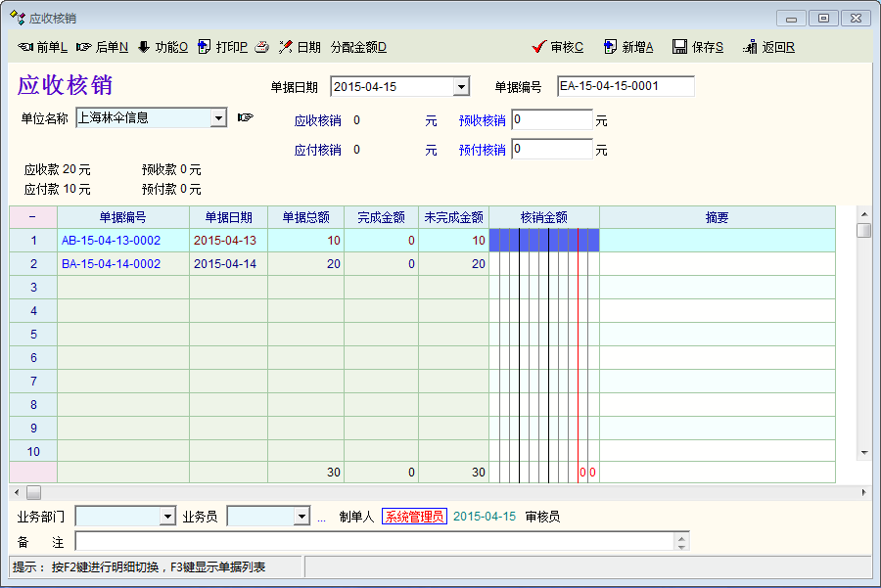This screenshot has width=881, height=588.
Task: Expand the 单据日期 date dropdown
Action: 461,87
